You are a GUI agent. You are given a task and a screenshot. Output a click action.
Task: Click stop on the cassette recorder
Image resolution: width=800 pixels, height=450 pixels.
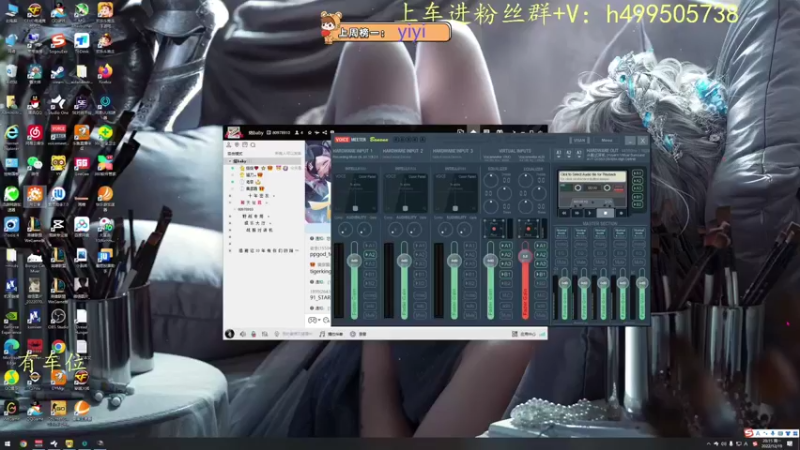click(x=606, y=213)
